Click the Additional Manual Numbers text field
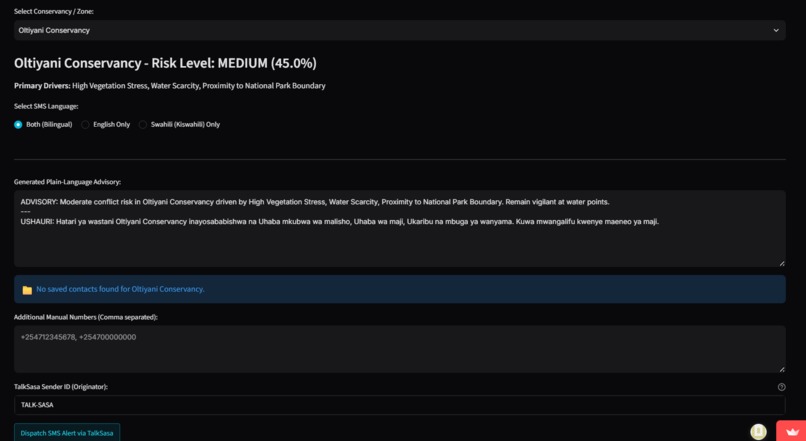The width and height of the screenshot is (806, 441). pyautogui.click(x=399, y=349)
